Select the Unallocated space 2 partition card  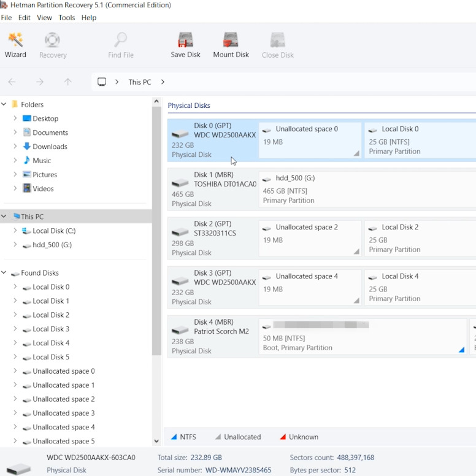310,238
